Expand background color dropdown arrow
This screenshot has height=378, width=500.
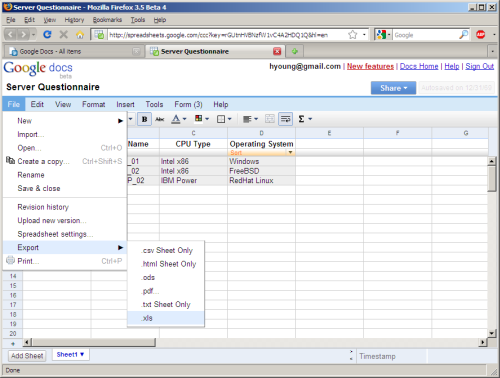click(207, 119)
